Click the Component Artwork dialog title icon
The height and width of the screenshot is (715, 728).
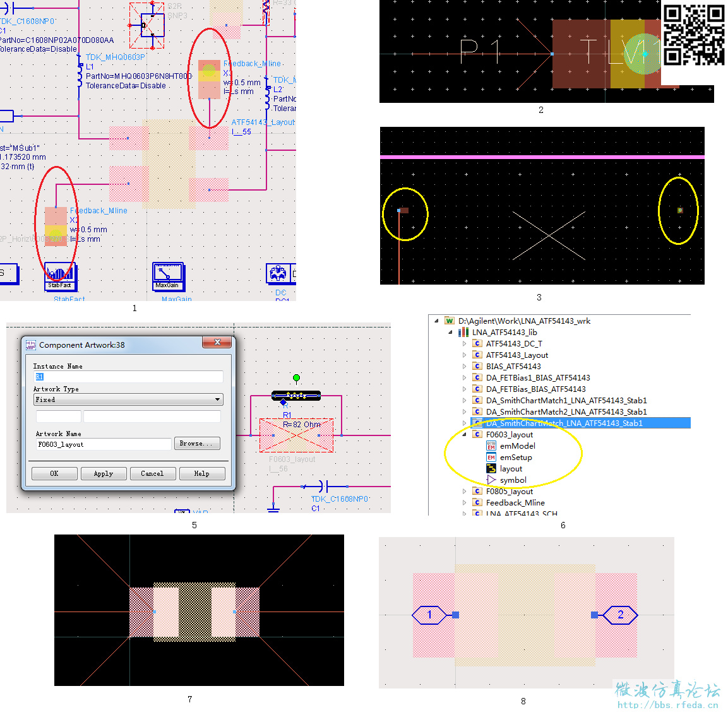(31, 345)
